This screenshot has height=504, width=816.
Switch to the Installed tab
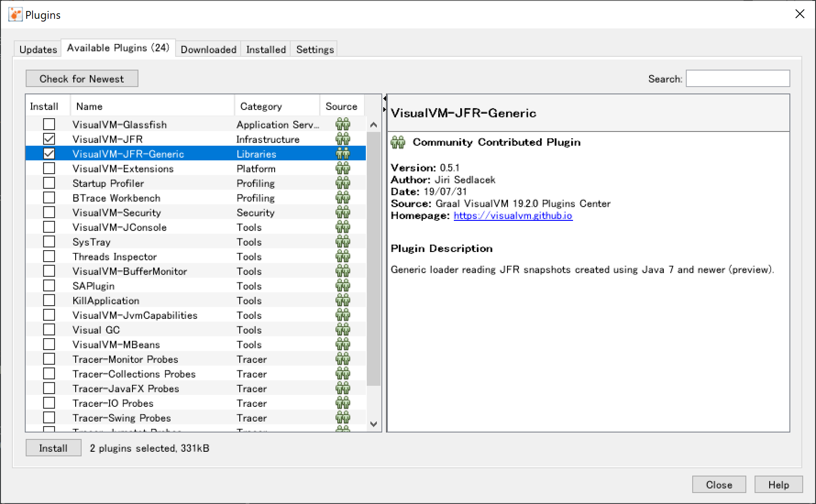point(266,49)
